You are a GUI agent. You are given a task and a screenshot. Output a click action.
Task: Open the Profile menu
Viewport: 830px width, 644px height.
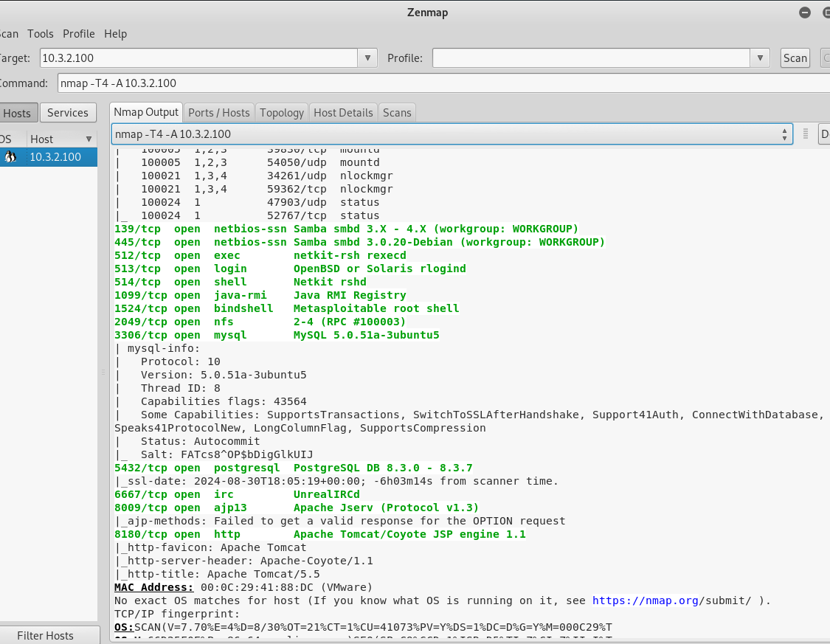click(79, 34)
